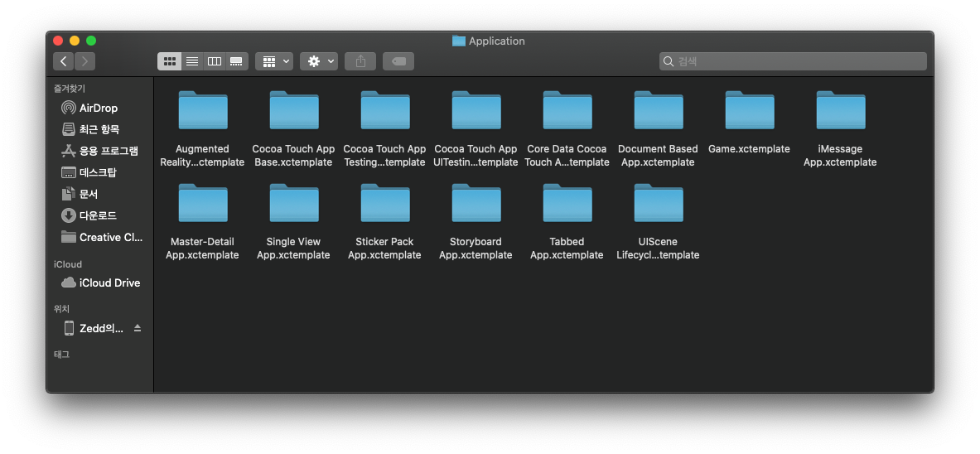The width and height of the screenshot is (980, 454).
Task: Minimize the Finder window with yellow button
Action: 75,41
